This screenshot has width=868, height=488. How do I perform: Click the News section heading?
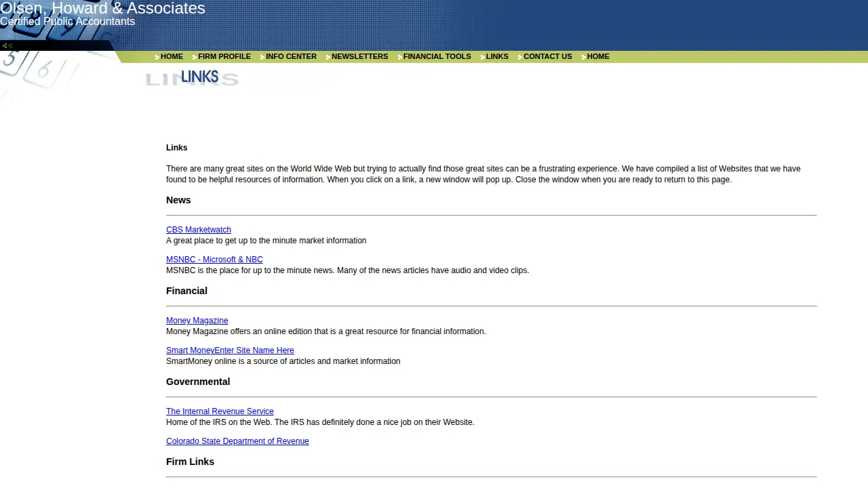point(178,200)
